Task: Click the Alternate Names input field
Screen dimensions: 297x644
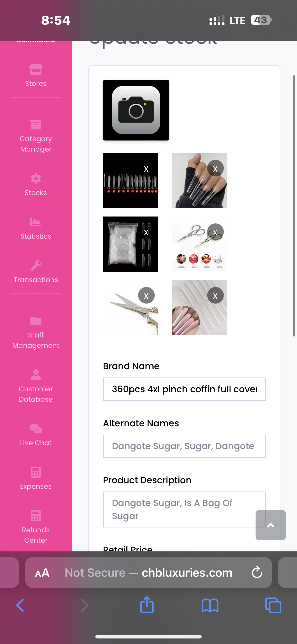Action: [184, 446]
